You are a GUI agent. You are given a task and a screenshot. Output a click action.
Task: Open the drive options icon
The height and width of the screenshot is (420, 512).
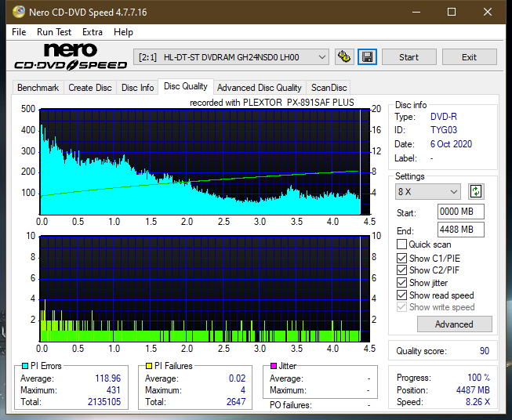point(344,57)
